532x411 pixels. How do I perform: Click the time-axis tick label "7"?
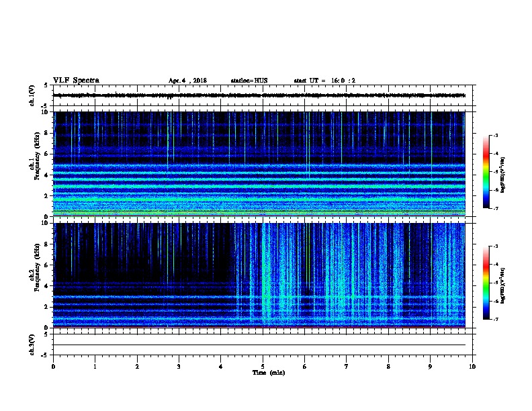(347, 367)
